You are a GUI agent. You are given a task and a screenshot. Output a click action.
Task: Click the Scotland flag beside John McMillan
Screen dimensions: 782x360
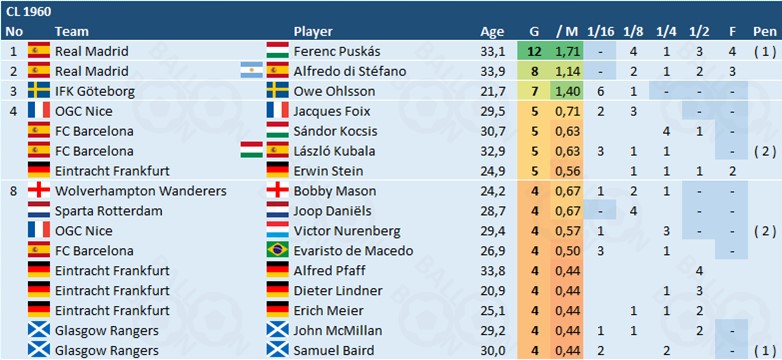tap(278, 330)
